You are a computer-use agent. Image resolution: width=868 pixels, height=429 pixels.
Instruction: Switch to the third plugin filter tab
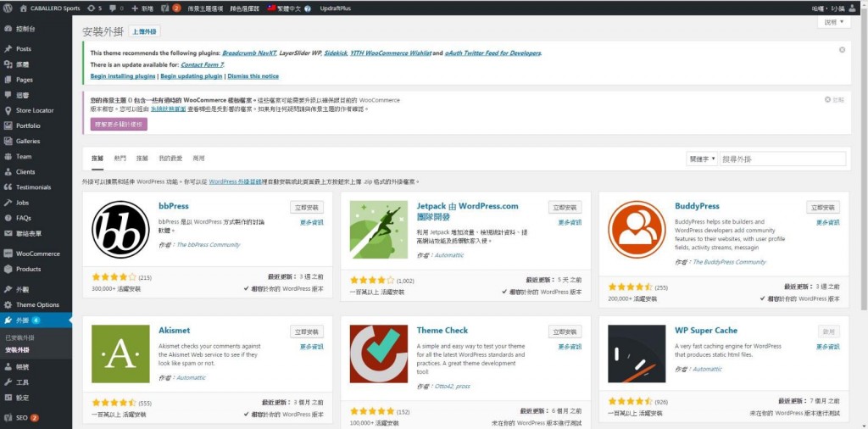[x=142, y=159]
